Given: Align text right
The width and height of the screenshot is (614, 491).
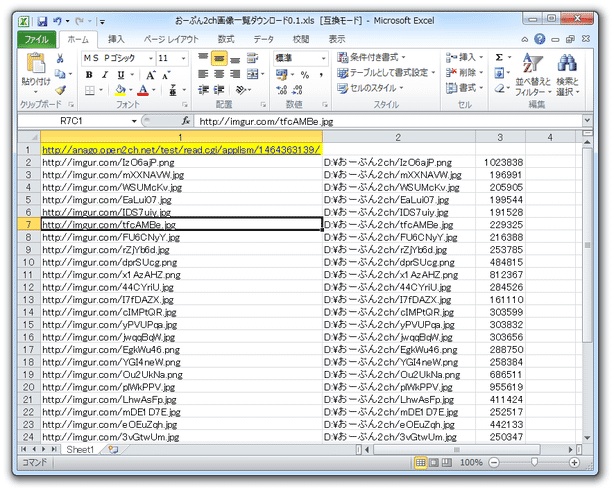Looking at the screenshot, I should tap(235, 74).
